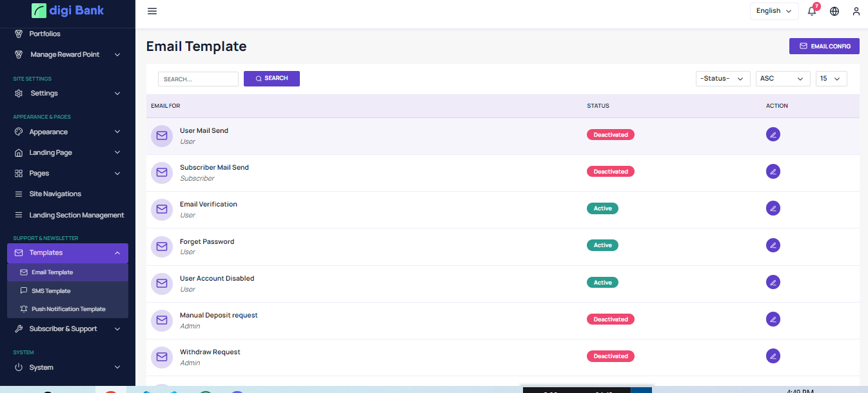The width and height of the screenshot is (868, 393).
Task: Click the envelope icon beside Email Verification
Action: [x=162, y=209]
